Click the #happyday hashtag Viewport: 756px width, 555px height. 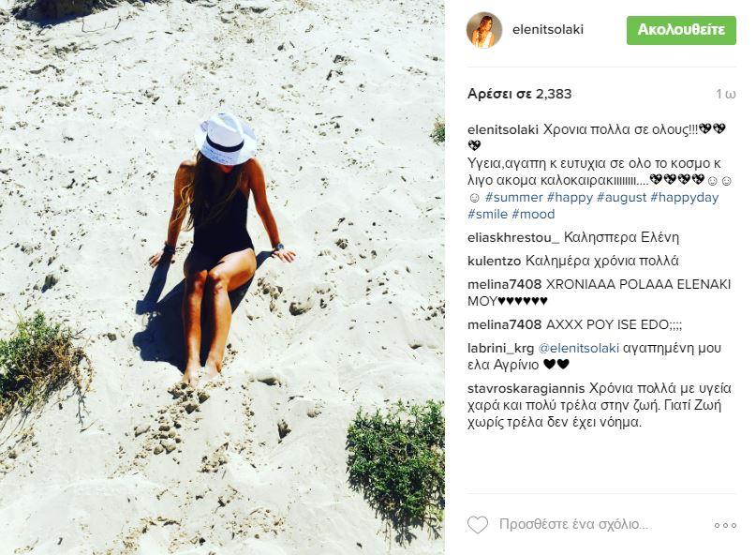[x=684, y=198]
